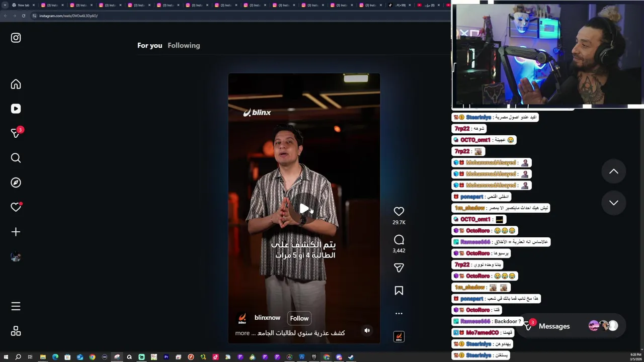
Task: Click the browser Back arrow
Action: tap(5, 16)
